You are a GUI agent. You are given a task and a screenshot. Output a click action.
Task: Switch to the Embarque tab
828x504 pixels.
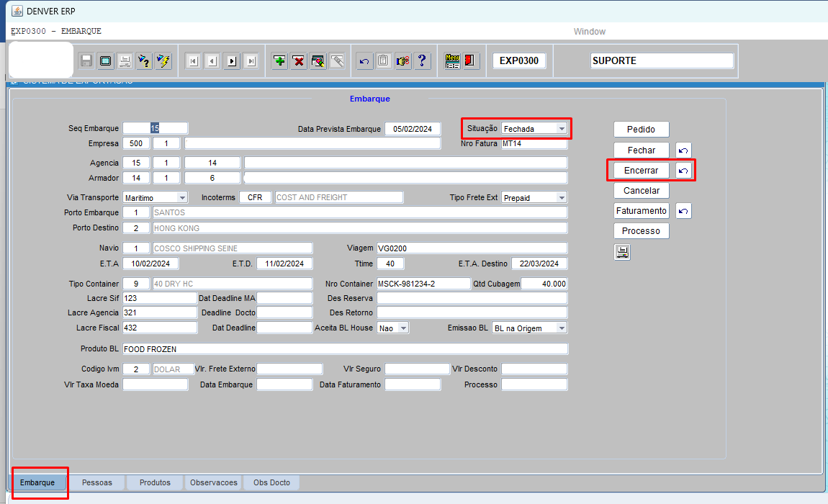point(37,482)
